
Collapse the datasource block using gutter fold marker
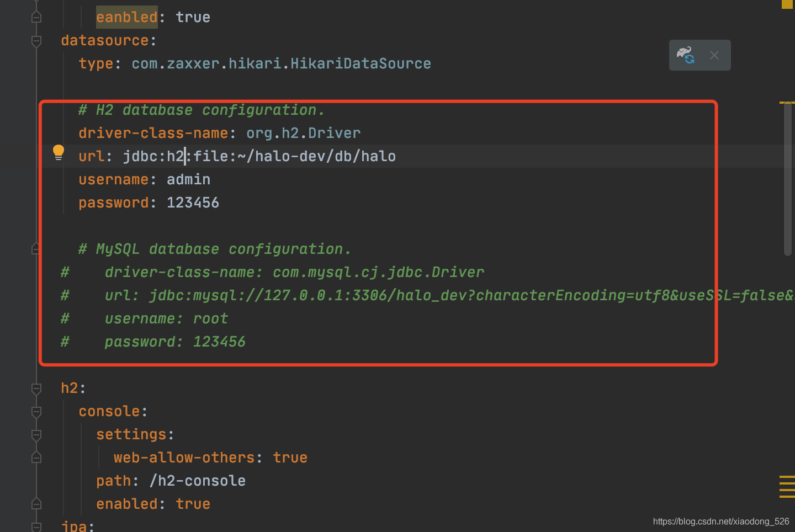(x=36, y=41)
